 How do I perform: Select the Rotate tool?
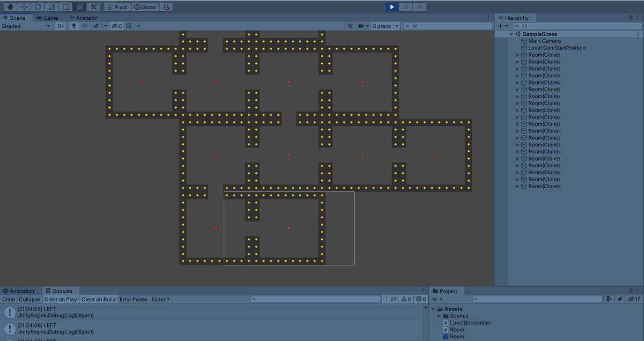click(x=38, y=7)
